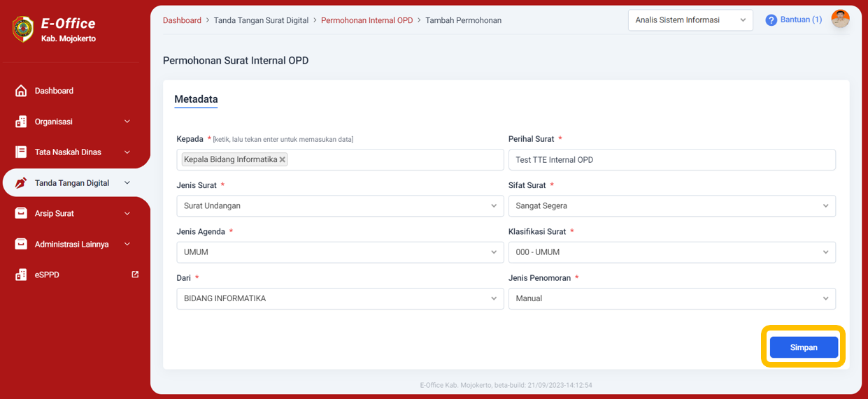Click the Organisasi building icon

click(21, 122)
